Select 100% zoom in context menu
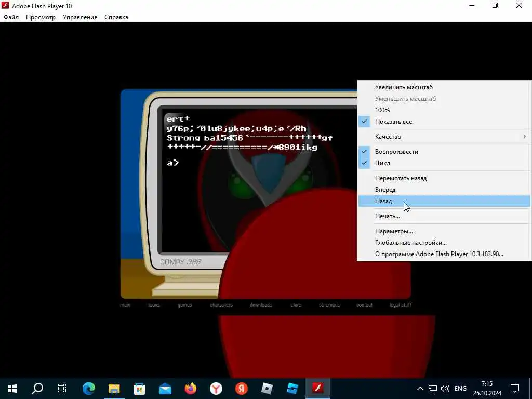Screen dimensions: 532x399 tap(445, 110)
